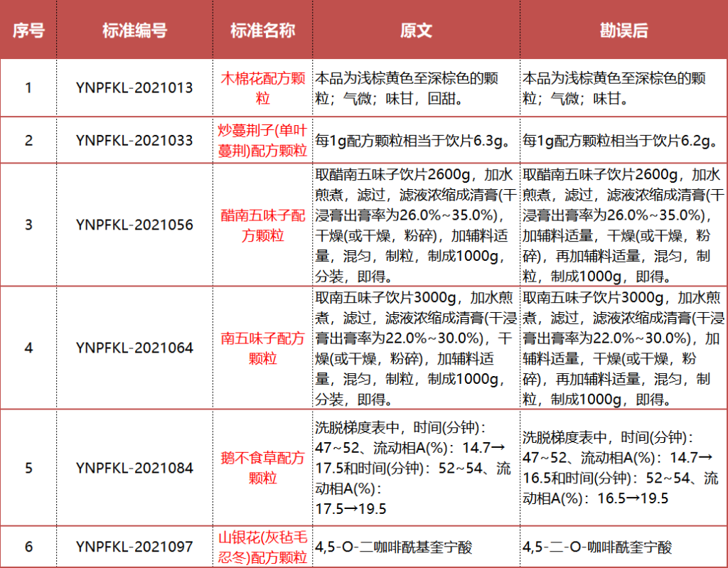728x568 pixels.
Task: Click the 序号 column header
Action: click(28, 31)
